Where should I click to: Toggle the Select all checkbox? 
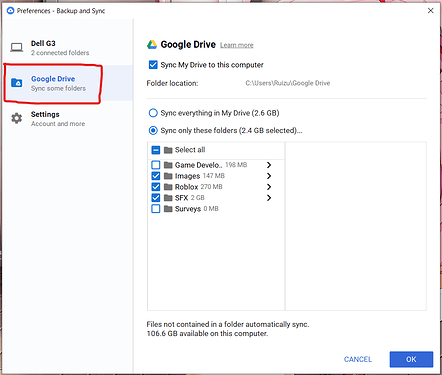click(x=156, y=150)
